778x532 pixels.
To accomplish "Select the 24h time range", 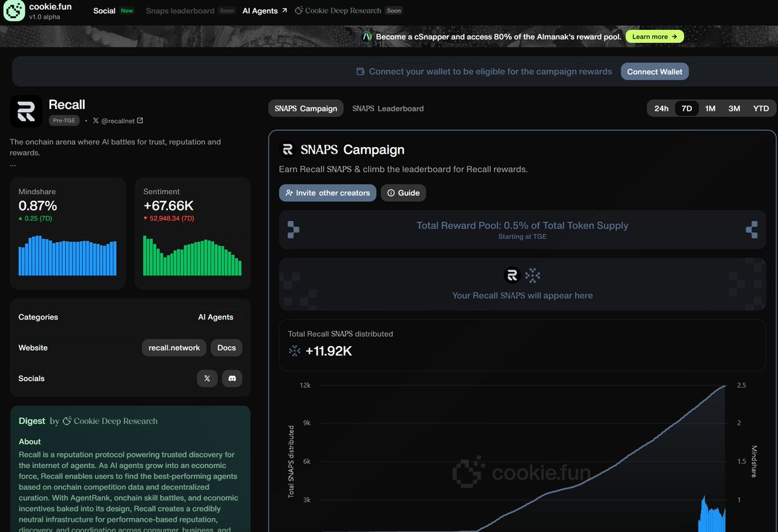I will tap(661, 108).
